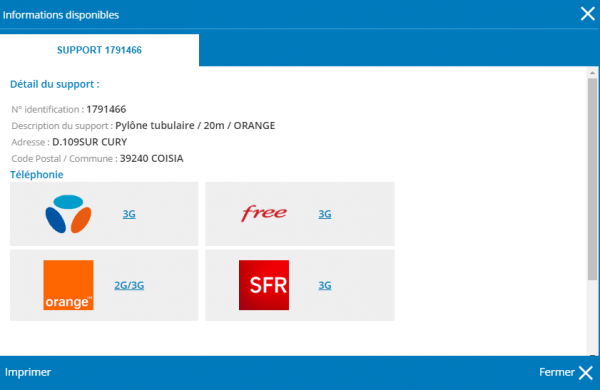Screen dimensions: 600x390
Task: Click the scrollbar up arrow
Action: pyautogui.click(x=592, y=72)
